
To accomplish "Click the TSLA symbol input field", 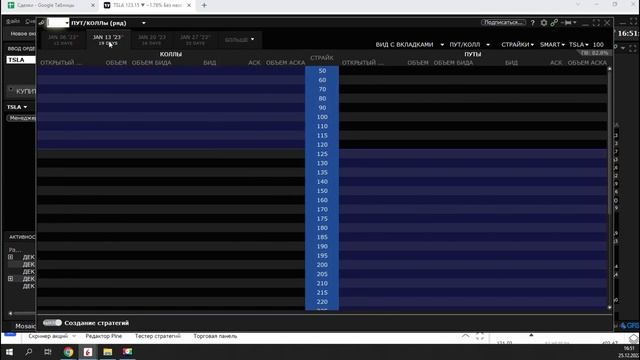I will (x=21, y=60).
